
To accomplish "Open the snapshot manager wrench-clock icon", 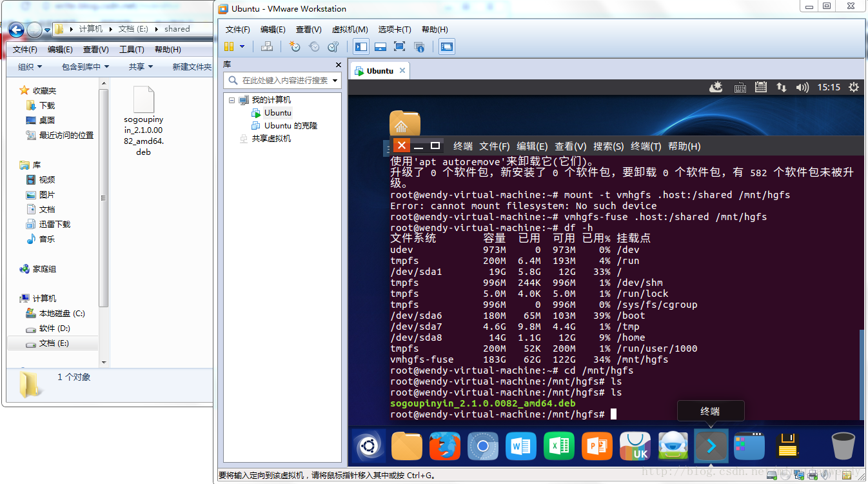I will tap(333, 46).
